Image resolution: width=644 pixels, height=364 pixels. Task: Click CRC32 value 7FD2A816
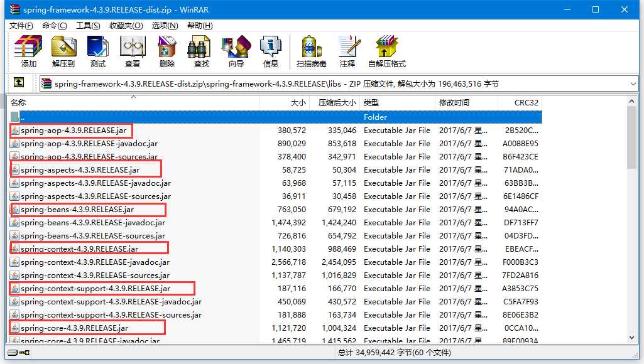coord(520,276)
